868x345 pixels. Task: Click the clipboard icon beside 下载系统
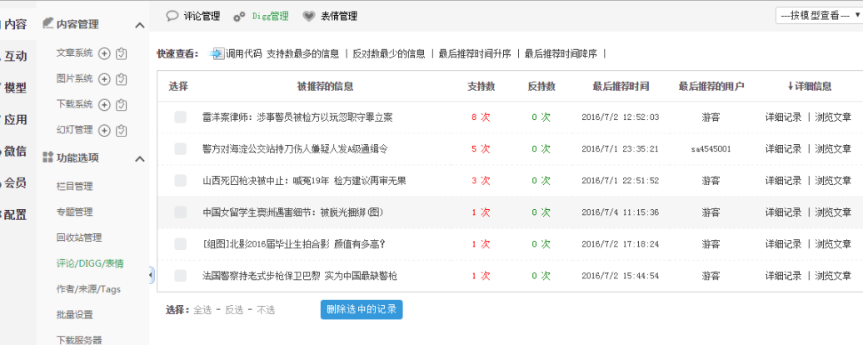click(122, 105)
